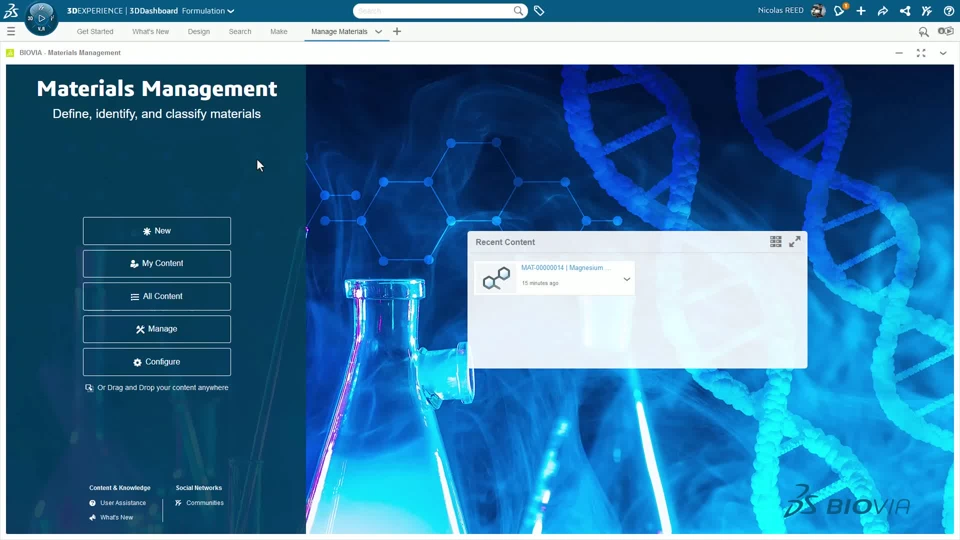
Task: Open the User Assistance link
Action: click(x=123, y=503)
